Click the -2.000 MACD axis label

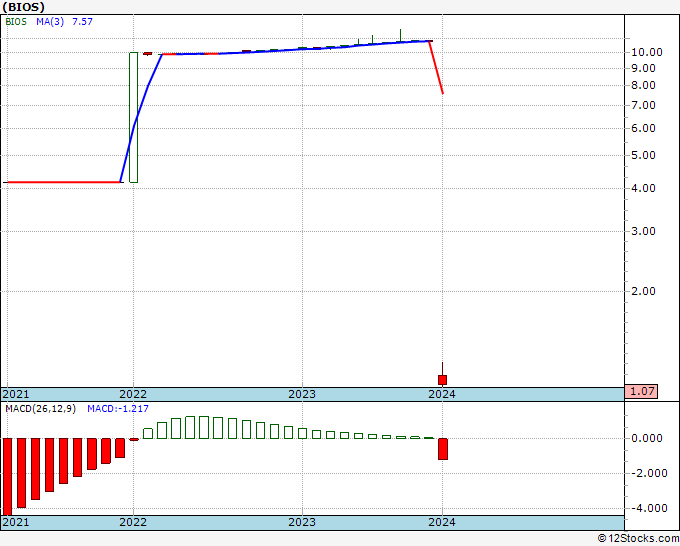click(x=648, y=473)
